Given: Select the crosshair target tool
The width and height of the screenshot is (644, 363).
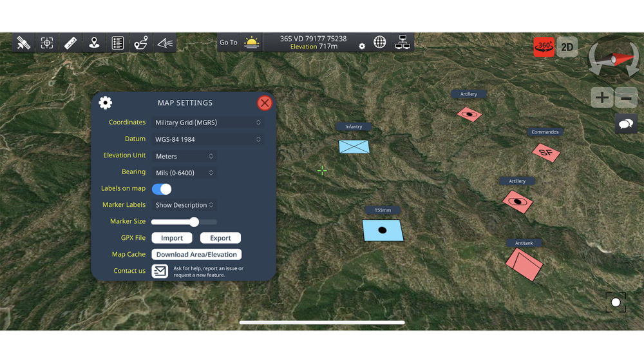Looking at the screenshot, I should click(x=47, y=43).
